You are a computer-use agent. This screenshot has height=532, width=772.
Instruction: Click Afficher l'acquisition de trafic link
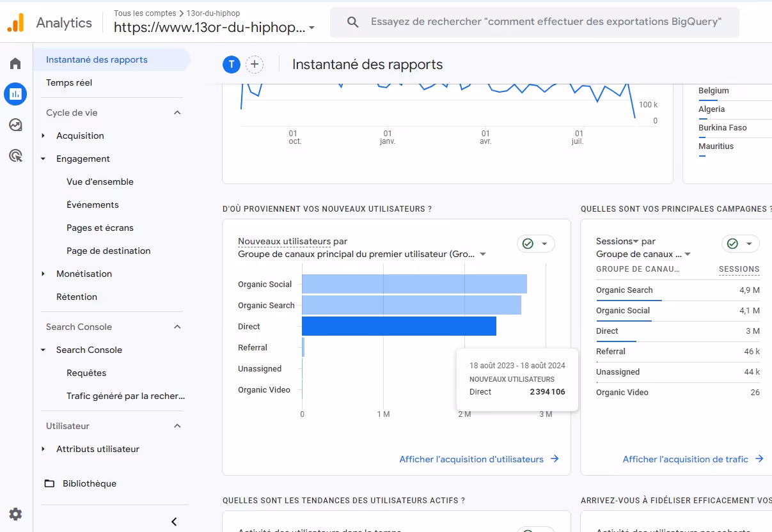(x=686, y=459)
